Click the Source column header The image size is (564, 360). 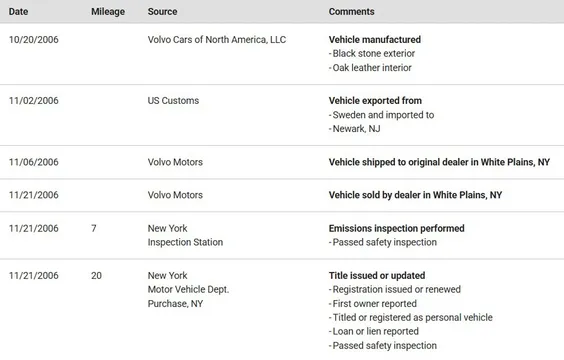pos(162,12)
